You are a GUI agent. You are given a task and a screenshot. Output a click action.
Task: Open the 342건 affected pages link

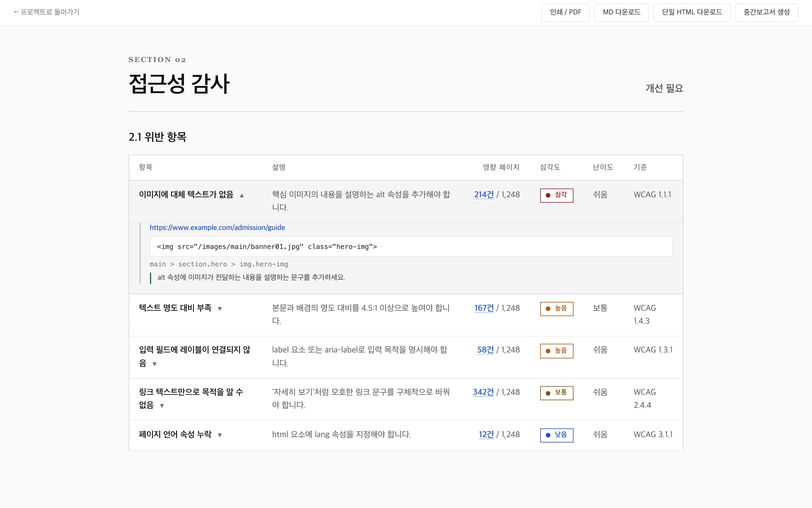click(483, 392)
